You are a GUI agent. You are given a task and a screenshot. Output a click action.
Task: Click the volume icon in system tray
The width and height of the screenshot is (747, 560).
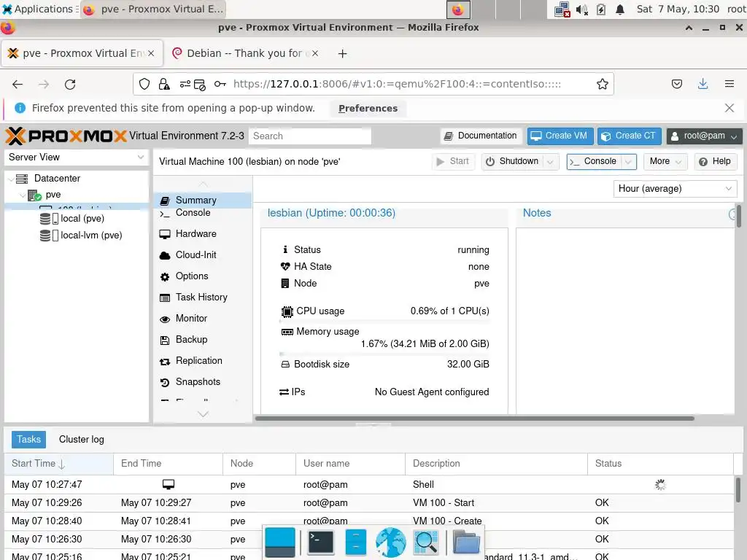581,9
